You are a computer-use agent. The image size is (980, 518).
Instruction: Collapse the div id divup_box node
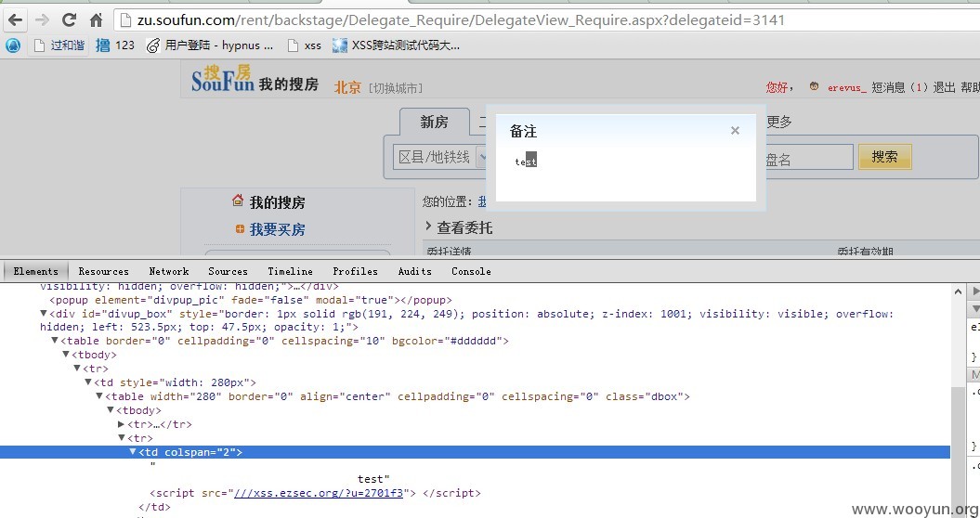click(44, 314)
